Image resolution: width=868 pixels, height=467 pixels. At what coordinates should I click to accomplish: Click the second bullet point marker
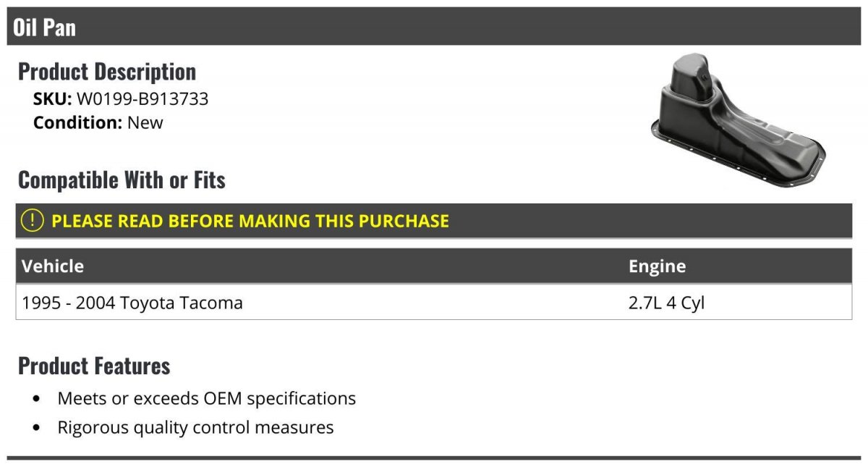(37, 428)
